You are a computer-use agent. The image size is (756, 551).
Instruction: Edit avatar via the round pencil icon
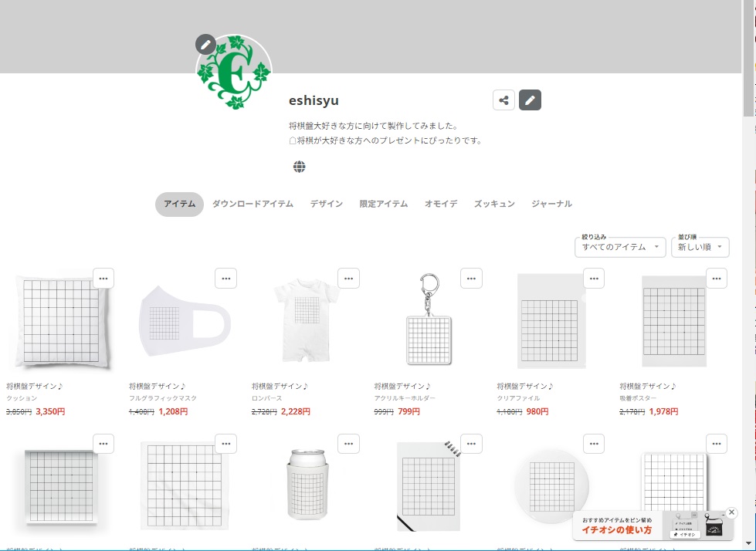[205, 45]
